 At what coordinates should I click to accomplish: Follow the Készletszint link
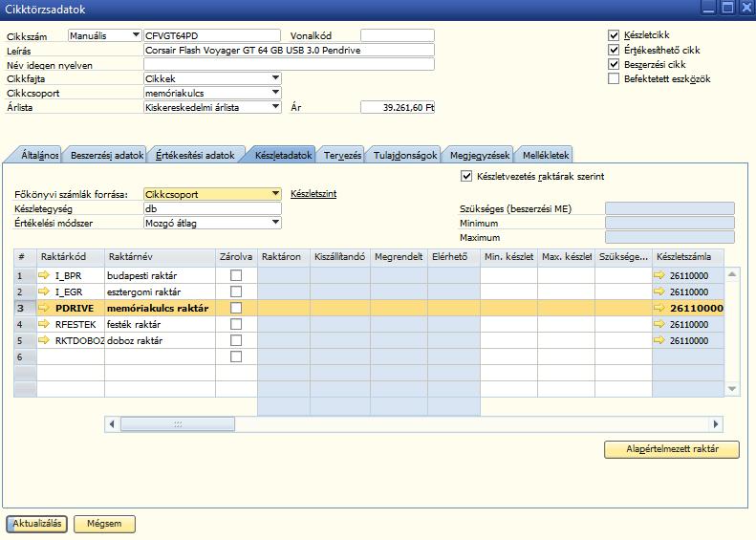[x=313, y=194]
